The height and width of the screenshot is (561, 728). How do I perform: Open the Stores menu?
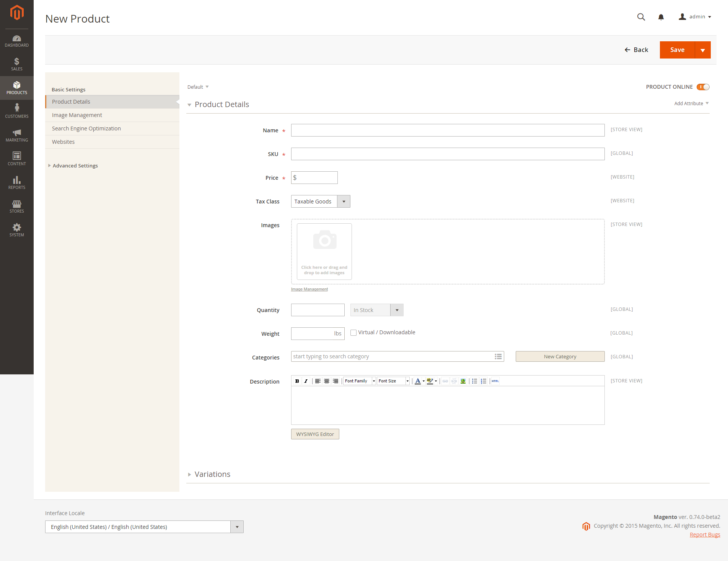tap(17, 207)
